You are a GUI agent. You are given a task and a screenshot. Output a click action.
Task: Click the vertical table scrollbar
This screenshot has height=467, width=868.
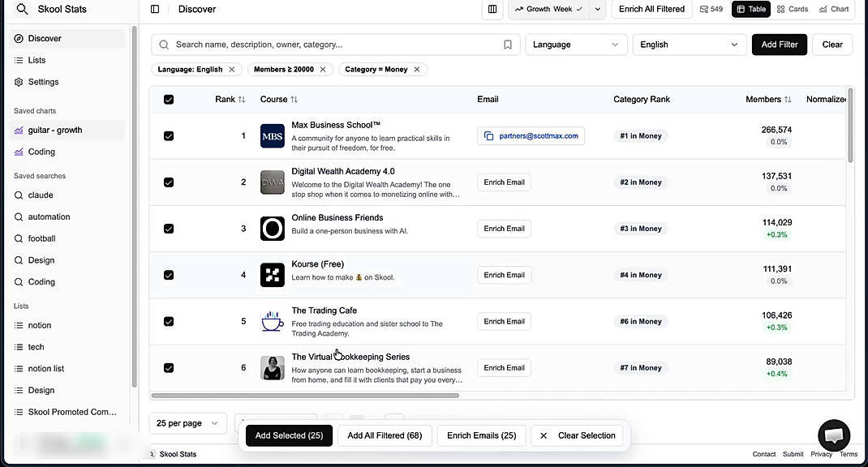[850, 125]
